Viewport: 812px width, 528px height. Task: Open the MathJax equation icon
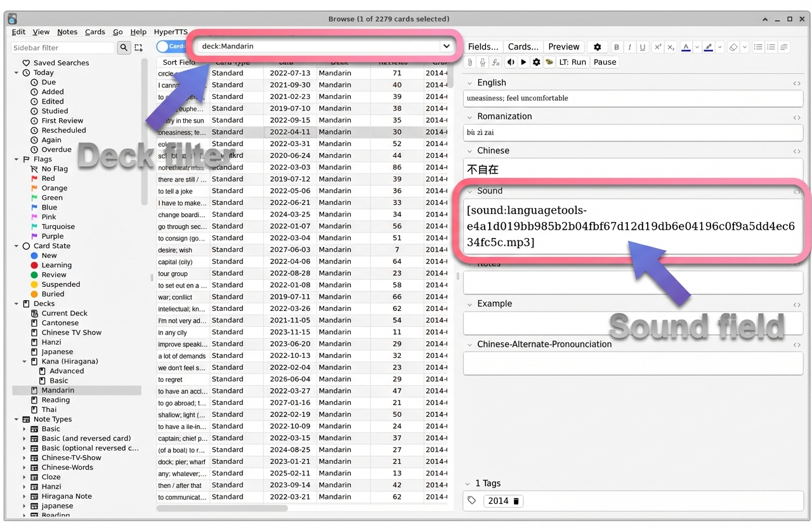click(x=497, y=62)
